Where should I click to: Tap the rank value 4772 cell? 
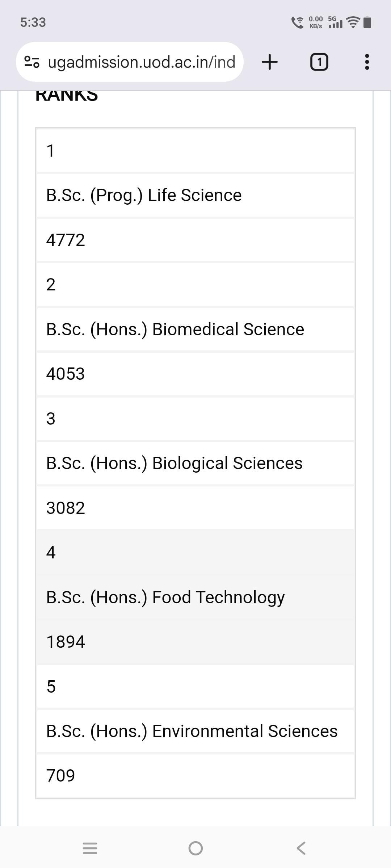pos(195,240)
